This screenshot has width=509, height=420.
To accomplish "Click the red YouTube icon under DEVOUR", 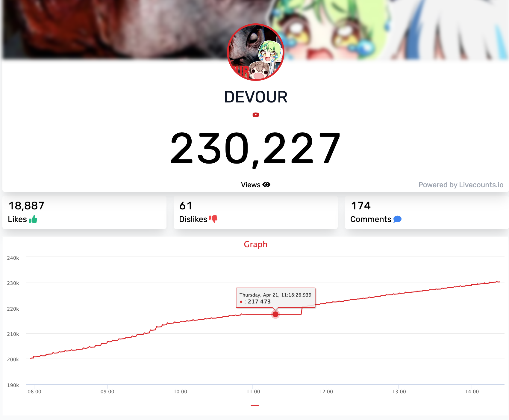I will [255, 115].
